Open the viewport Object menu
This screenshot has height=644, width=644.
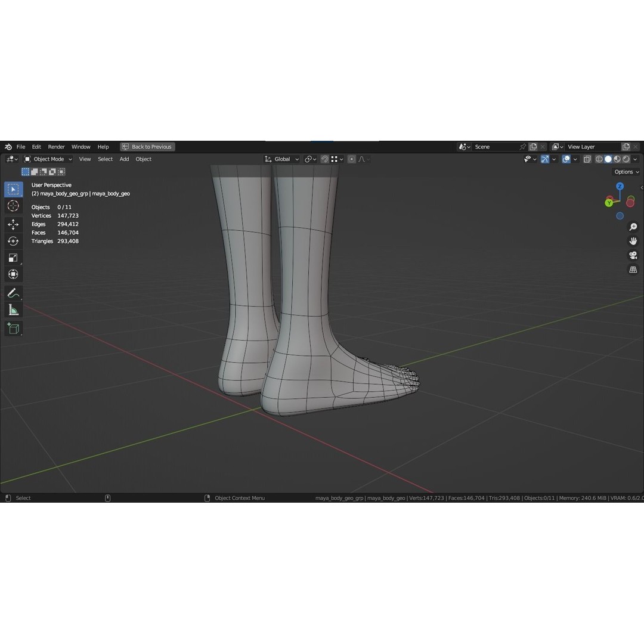143,159
